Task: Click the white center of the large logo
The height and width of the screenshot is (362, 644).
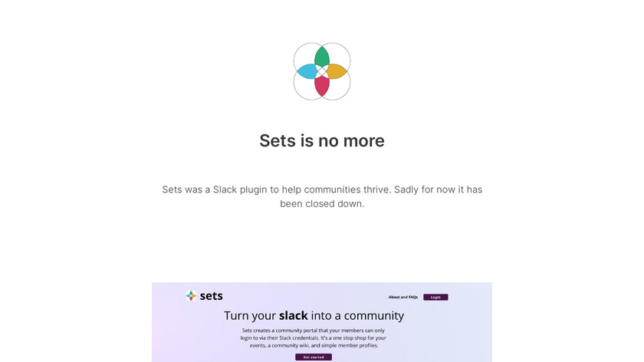Action: pyautogui.click(x=322, y=71)
